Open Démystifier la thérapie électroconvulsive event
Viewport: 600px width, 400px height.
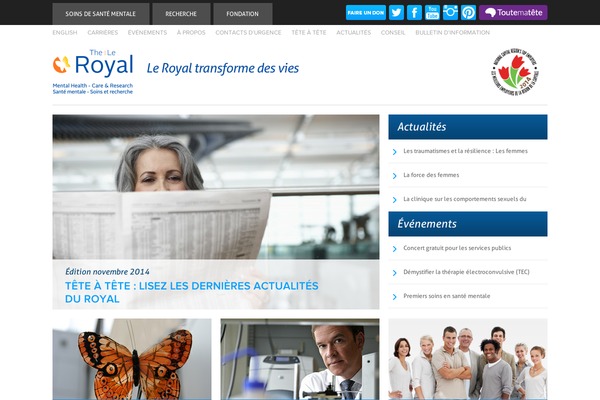coord(466,272)
